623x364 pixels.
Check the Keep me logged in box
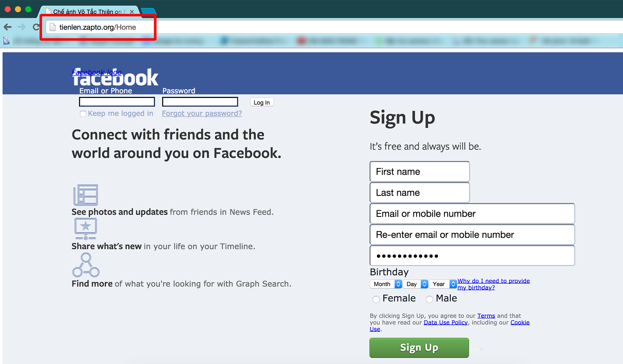83,114
